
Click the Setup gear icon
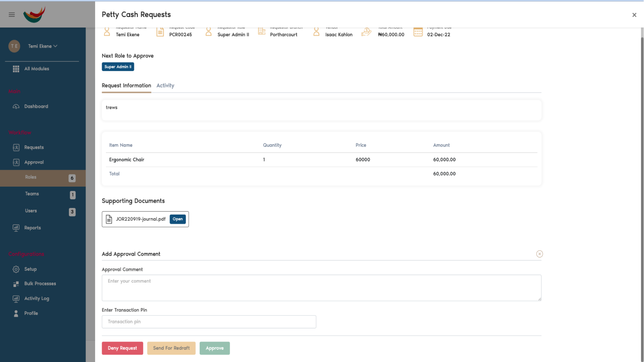[x=16, y=269]
